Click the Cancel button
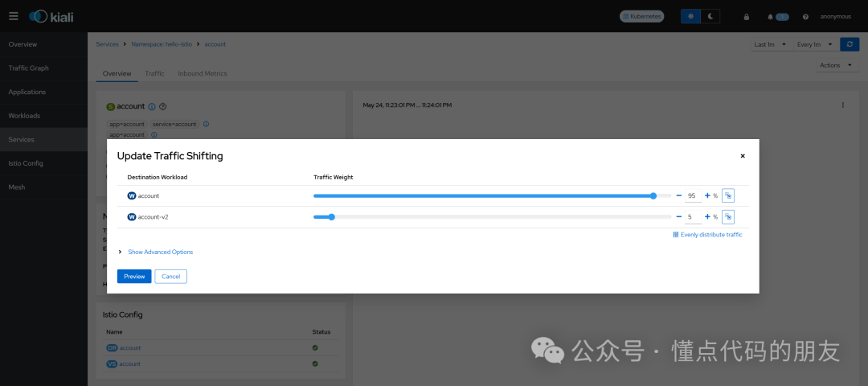This screenshot has width=868, height=386. coord(171,277)
